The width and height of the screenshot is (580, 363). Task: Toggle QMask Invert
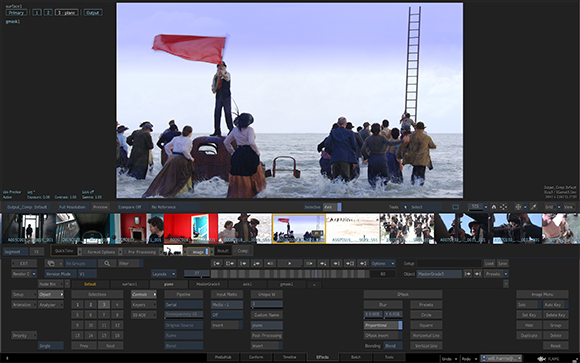click(383, 335)
